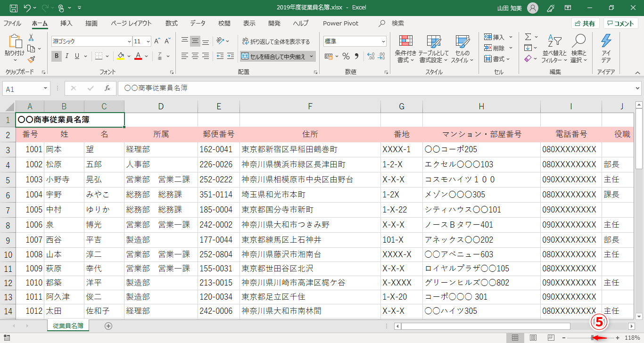This screenshot has height=343, width=644.
Task: Select column F by its header
Action: pyautogui.click(x=310, y=106)
